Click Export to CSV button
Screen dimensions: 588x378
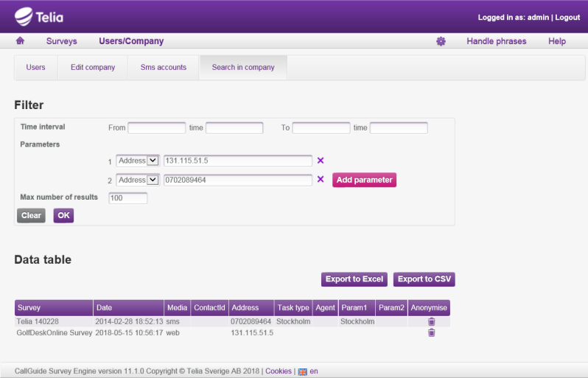tap(424, 279)
